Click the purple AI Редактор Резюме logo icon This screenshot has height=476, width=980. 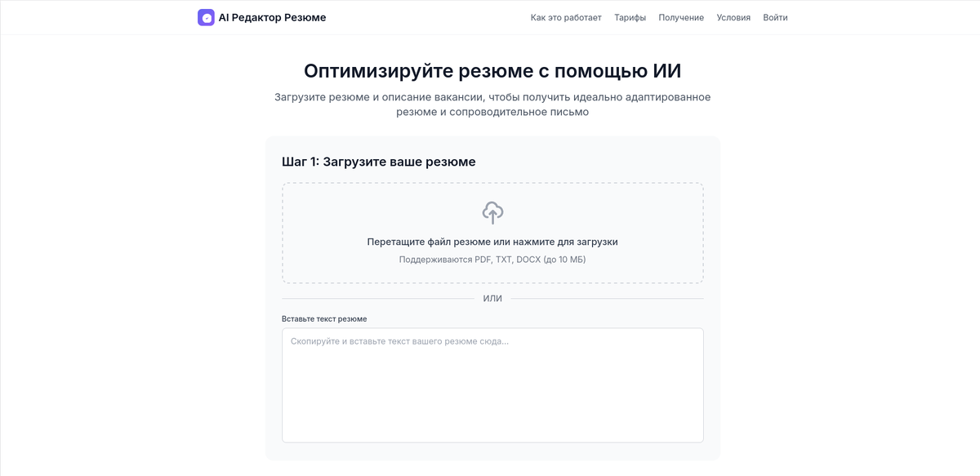pos(206,17)
